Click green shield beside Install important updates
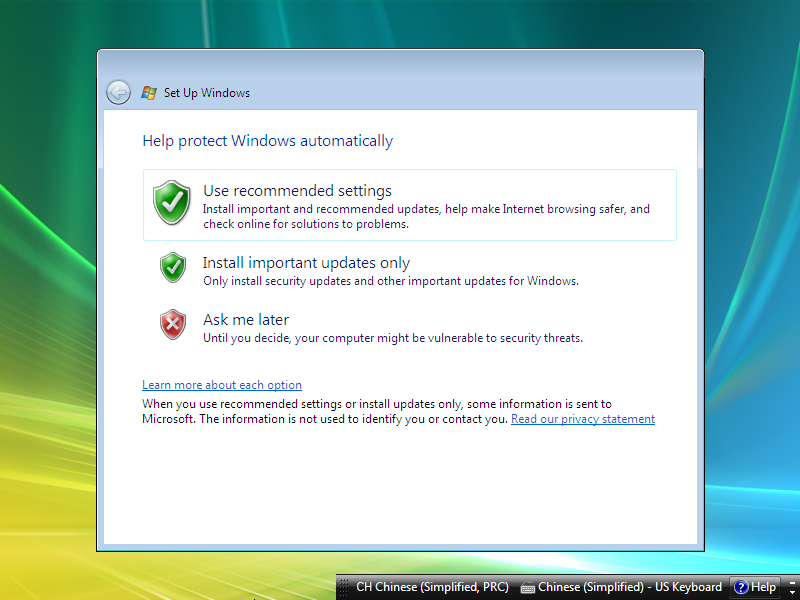This screenshot has width=800, height=600. [173, 267]
